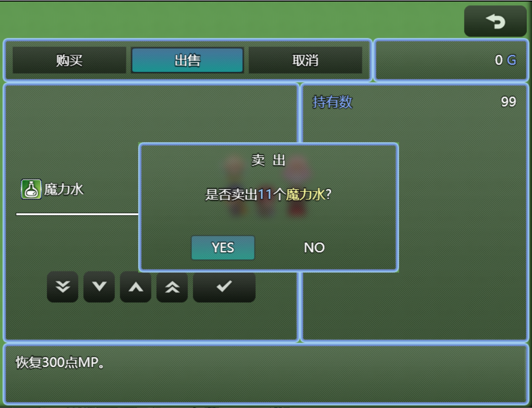Viewport: 532px width, 408px height.
Task: Decrease quantity by ten with double-down arrows
Action: [63, 287]
